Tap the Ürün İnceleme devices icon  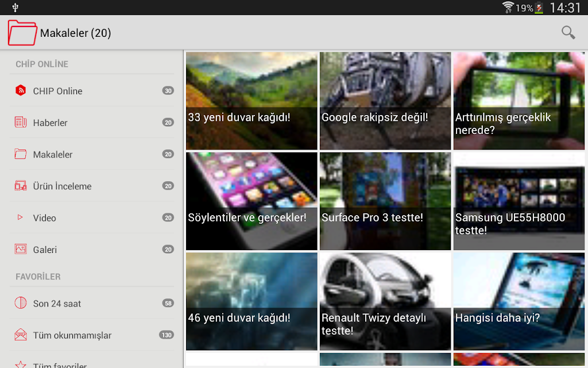[21, 186]
